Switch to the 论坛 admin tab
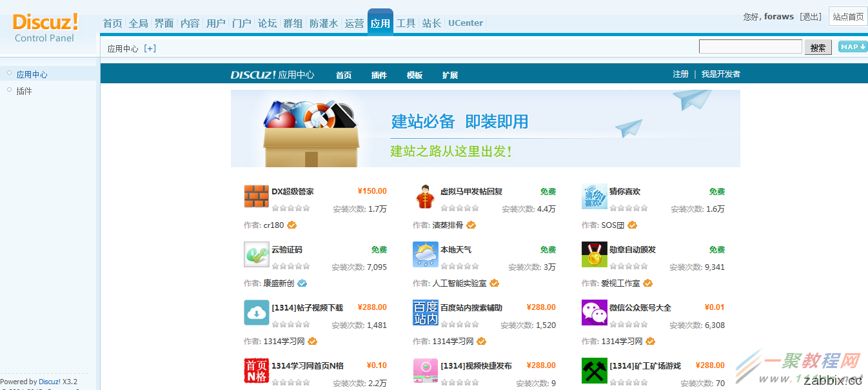The width and height of the screenshot is (868, 390). (x=267, y=23)
